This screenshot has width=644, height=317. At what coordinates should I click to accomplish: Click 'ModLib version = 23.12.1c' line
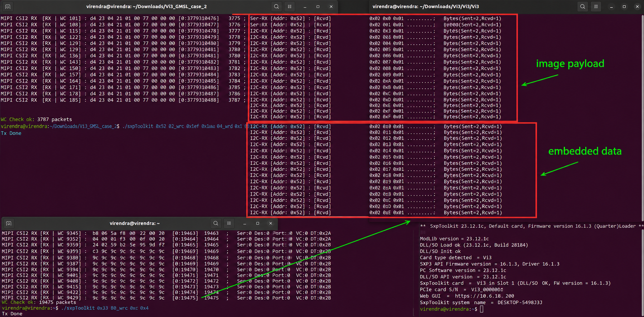coord(454,239)
